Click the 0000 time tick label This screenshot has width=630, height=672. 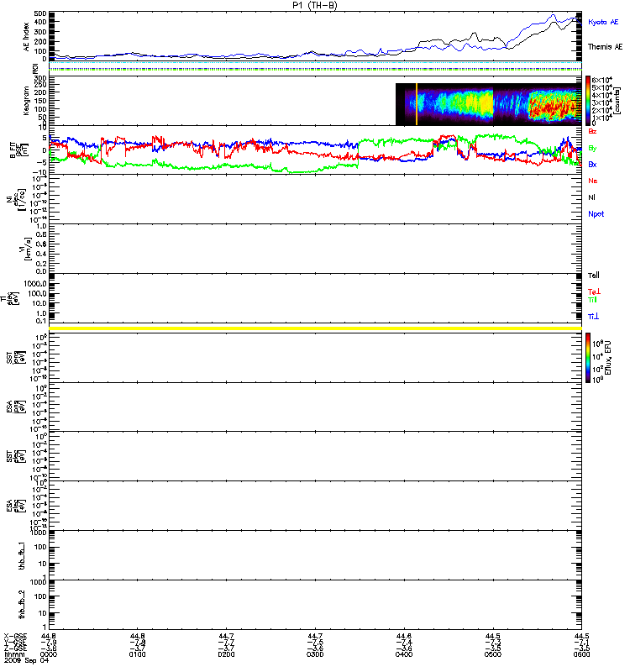pyautogui.click(x=49, y=654)
